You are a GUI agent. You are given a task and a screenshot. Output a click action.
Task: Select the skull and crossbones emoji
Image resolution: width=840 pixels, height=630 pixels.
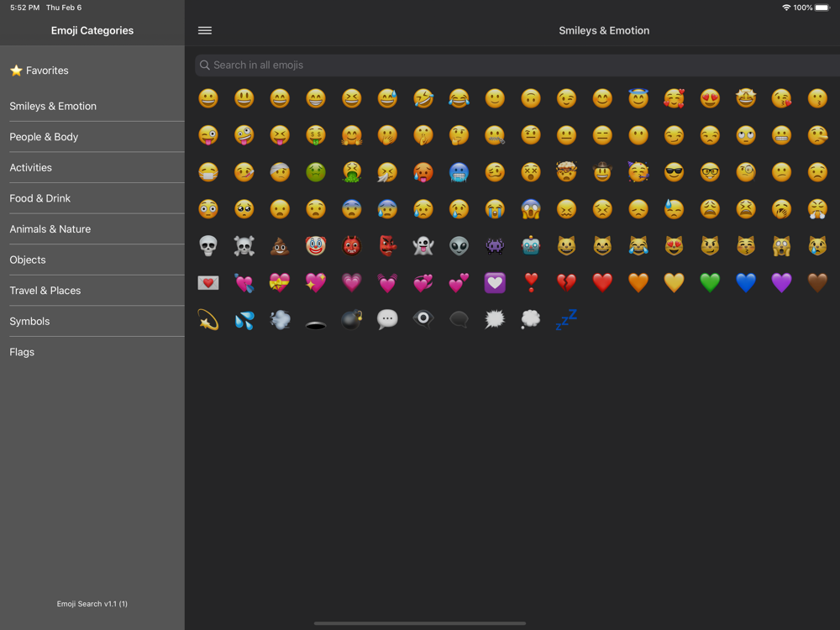click(244, 246)
